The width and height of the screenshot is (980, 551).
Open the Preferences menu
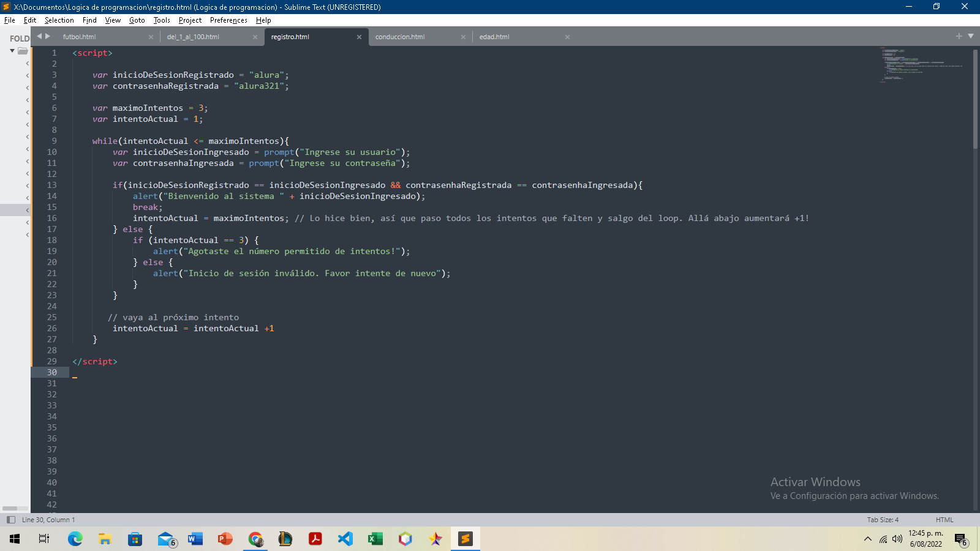point(228,20)
